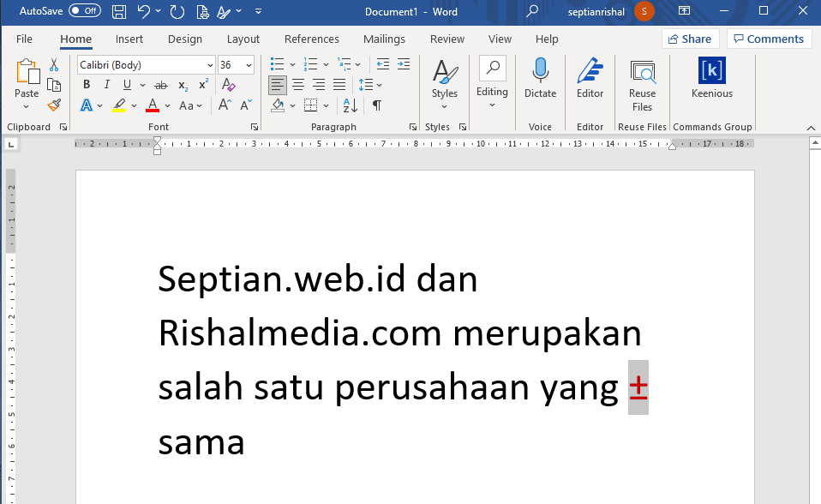Toggle Underline formatting
Viewport: 821px width, 504px height.
127,85
